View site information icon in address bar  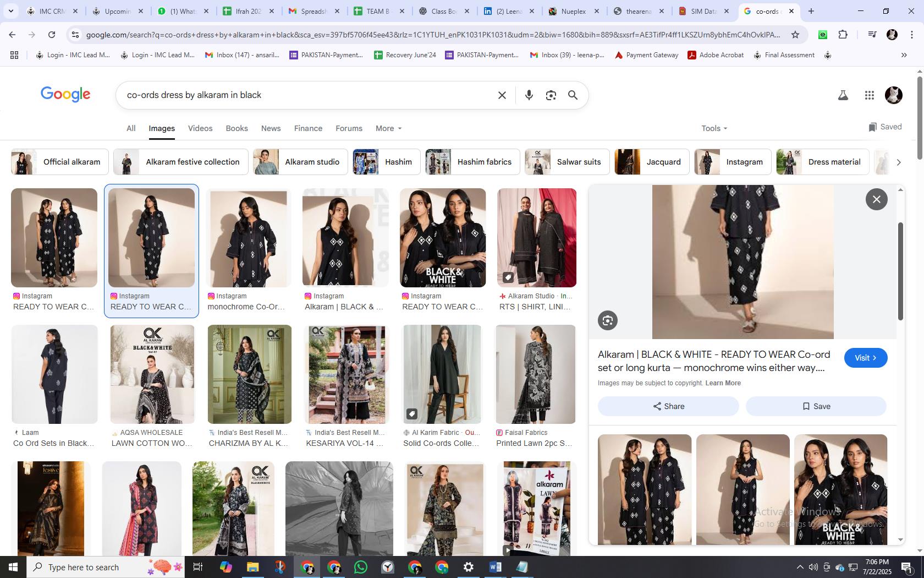[x=75, y=35]
